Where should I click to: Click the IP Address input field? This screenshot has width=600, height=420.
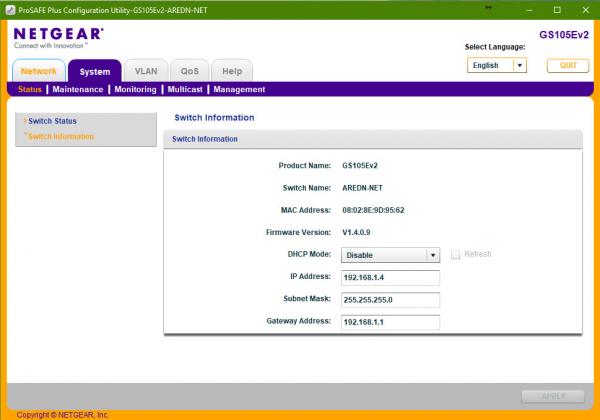tap(390, 278)
